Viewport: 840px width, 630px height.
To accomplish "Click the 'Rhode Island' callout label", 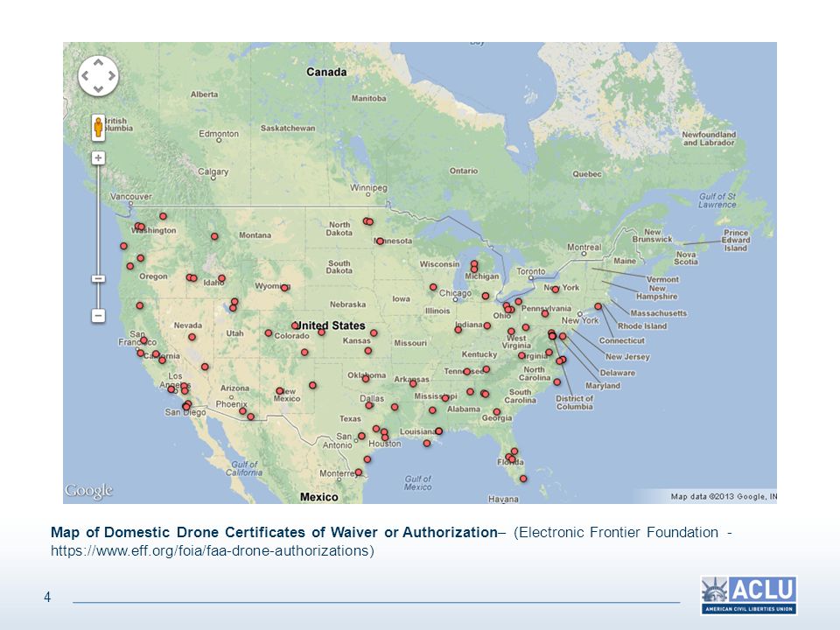I will [x=642, y=326].
